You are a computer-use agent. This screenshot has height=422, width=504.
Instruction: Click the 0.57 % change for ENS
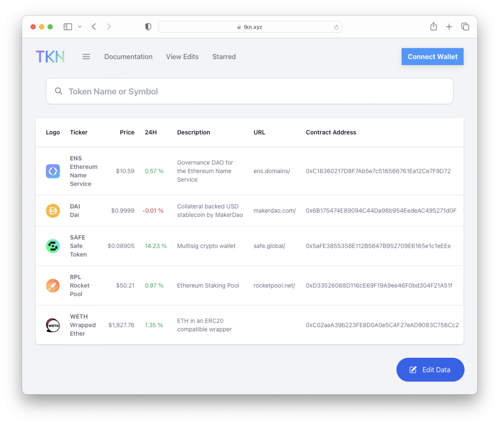[x=154, y=171]
